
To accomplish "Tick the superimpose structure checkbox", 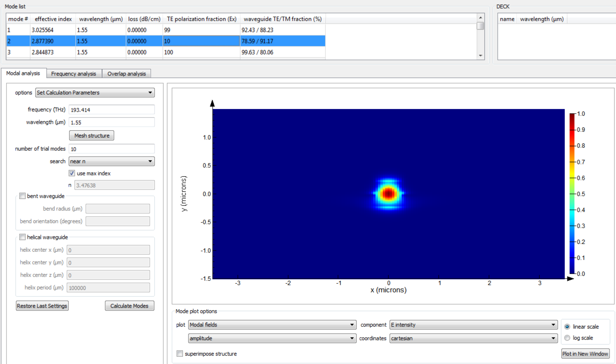I will click(x=179, y=354).
